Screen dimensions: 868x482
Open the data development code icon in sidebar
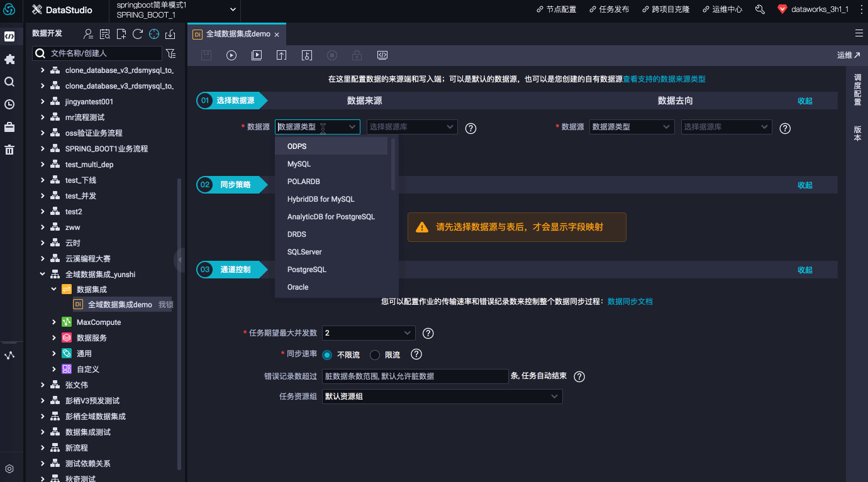[x=9, y=36]
